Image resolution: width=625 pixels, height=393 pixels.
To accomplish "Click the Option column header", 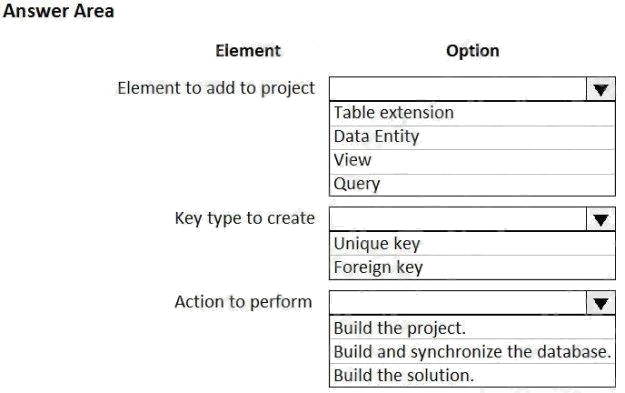I will coord(472,51).
